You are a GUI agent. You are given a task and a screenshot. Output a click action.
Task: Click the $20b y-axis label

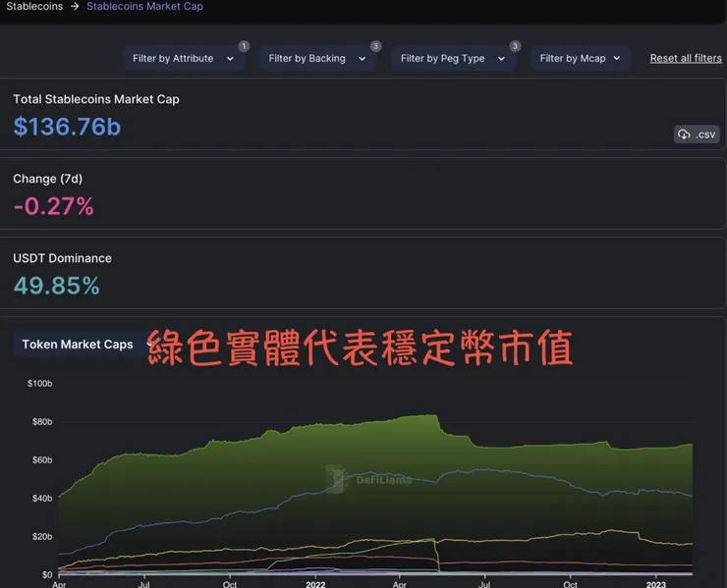[42, 537]
